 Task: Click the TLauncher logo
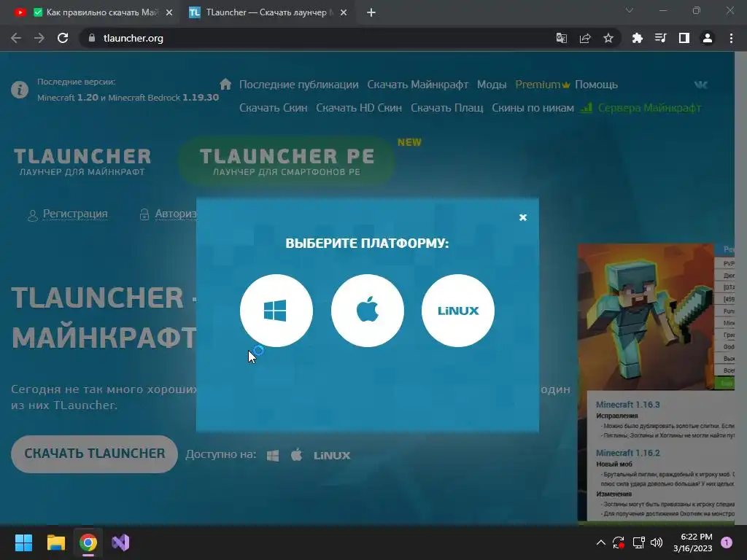point(82,162)
